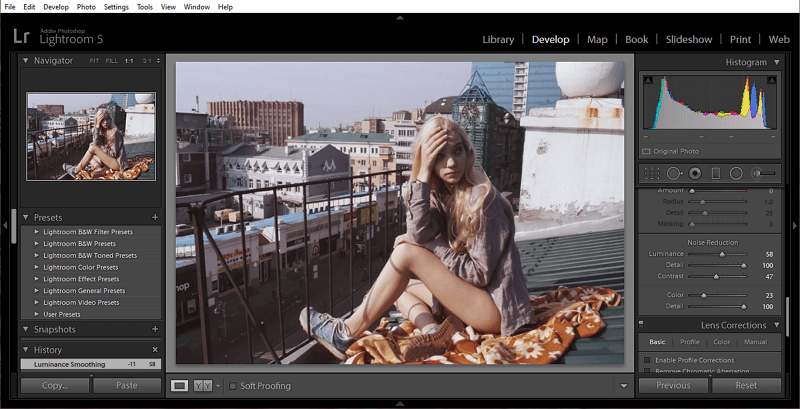This screenshot has height=409, width=800.
Task: Set Navigator zoom to 1:1
Action: [x=129, y=61]
